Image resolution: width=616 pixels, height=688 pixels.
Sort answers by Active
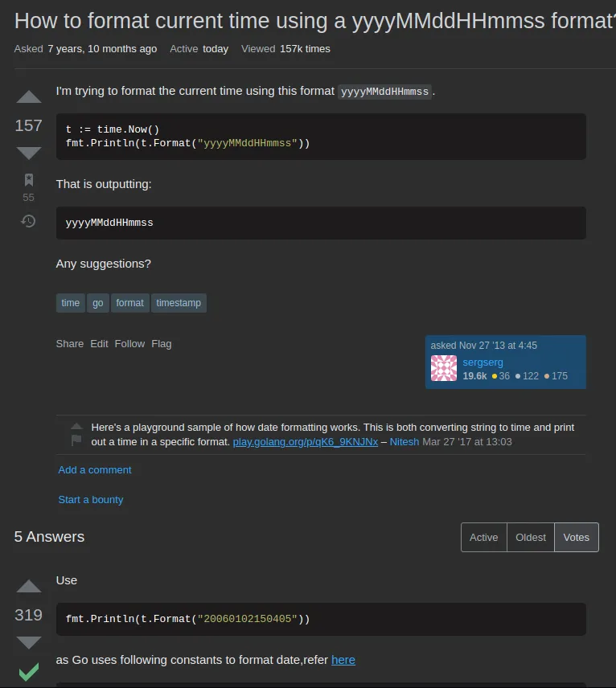click(x=484, y=537)
